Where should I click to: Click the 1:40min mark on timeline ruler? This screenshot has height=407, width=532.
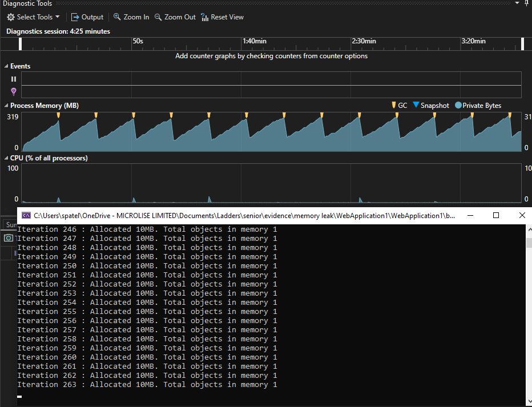pos(254,42)
